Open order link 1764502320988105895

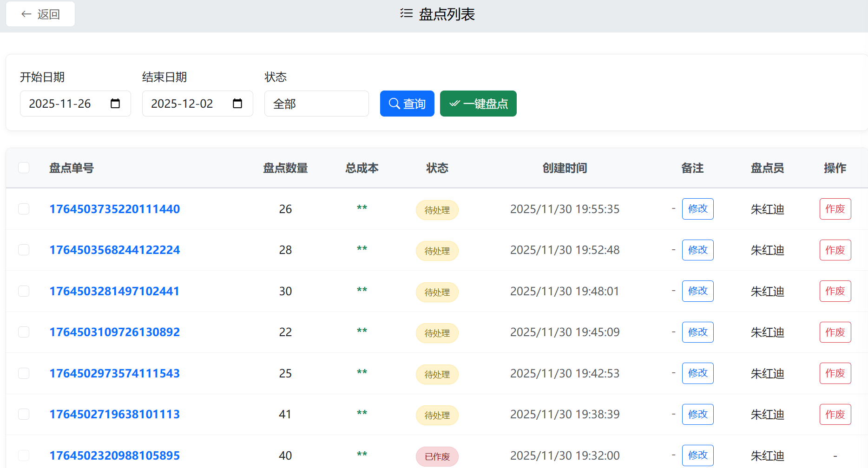[114, 455]
